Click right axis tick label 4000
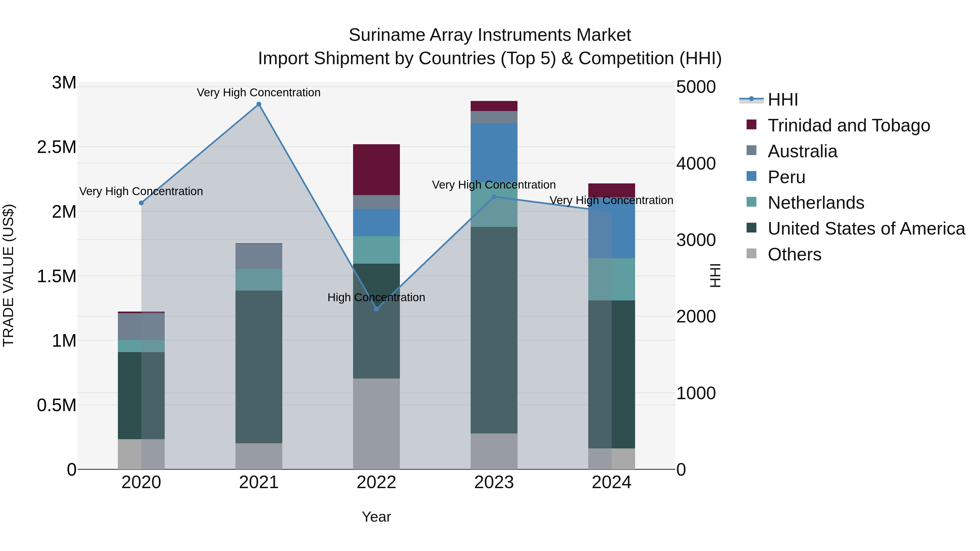Screen dimensions: 980x551 (696, 164)
